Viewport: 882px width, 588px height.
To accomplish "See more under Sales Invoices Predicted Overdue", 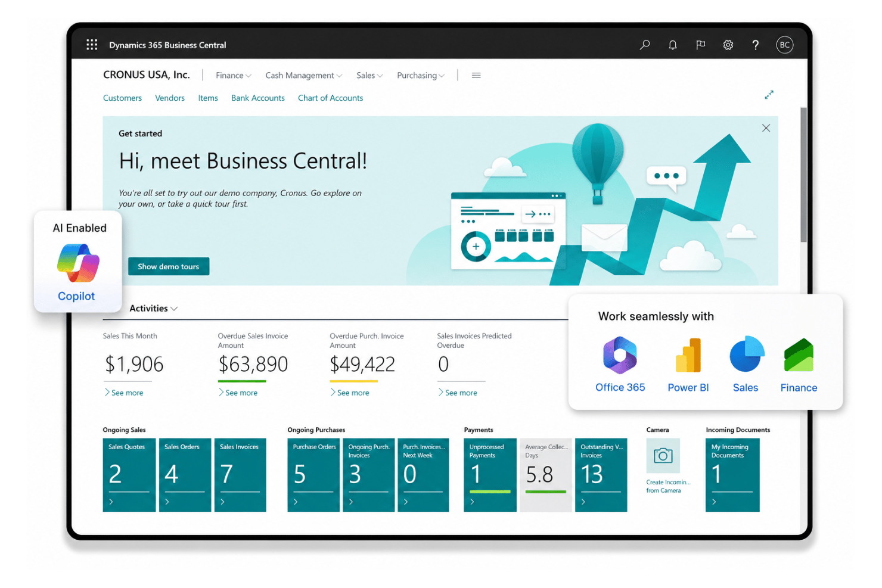I will click(458, 393).
